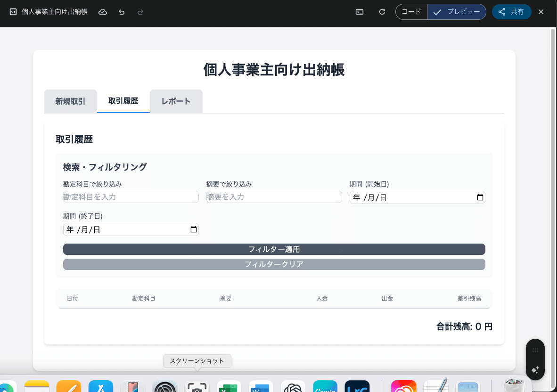Viewport: 557px width, 392px height.
Task: Click the プレビュー toggle option
Action: (x=457, y=12)
